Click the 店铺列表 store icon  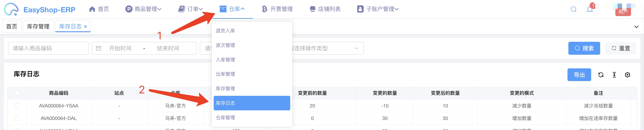click(313, 9)
